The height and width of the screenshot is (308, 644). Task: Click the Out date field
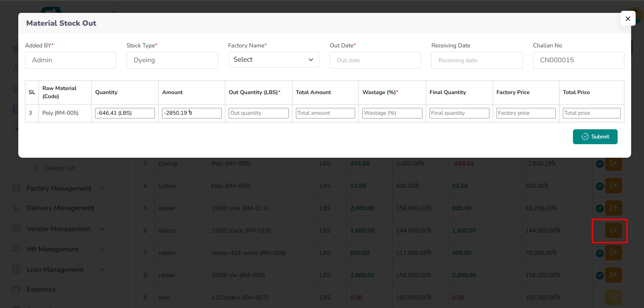tap(375, 60)
